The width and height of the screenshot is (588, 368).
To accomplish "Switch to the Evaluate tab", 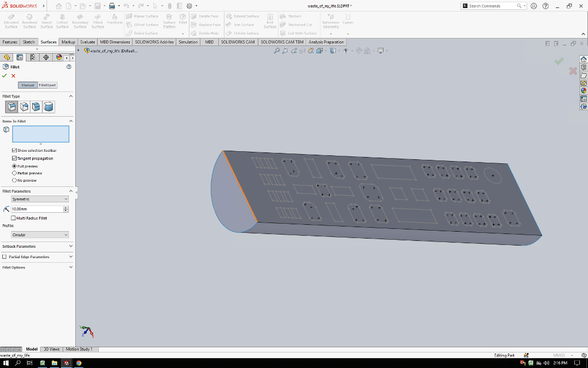I will (87, 42).
